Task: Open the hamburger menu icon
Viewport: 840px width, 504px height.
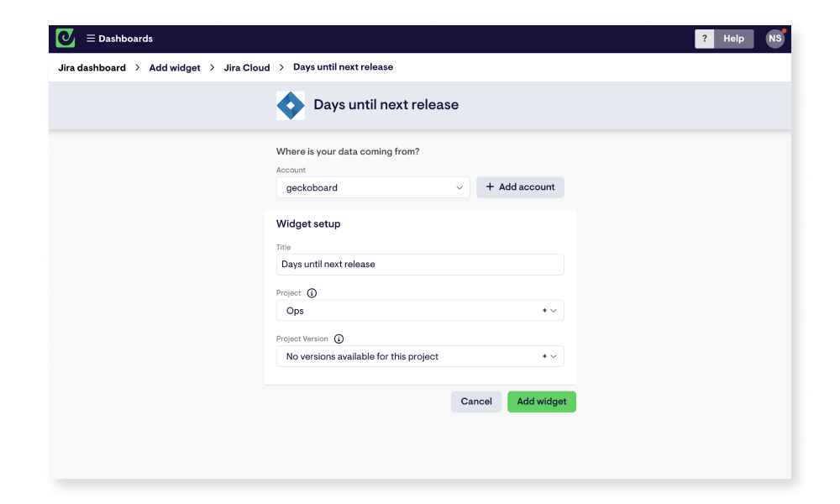Action: pos(90,38)
